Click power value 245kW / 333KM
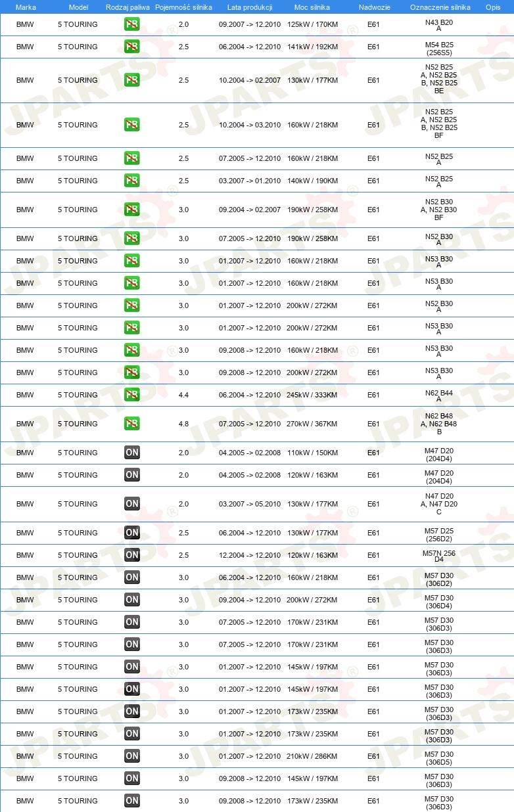 [312, 395]
